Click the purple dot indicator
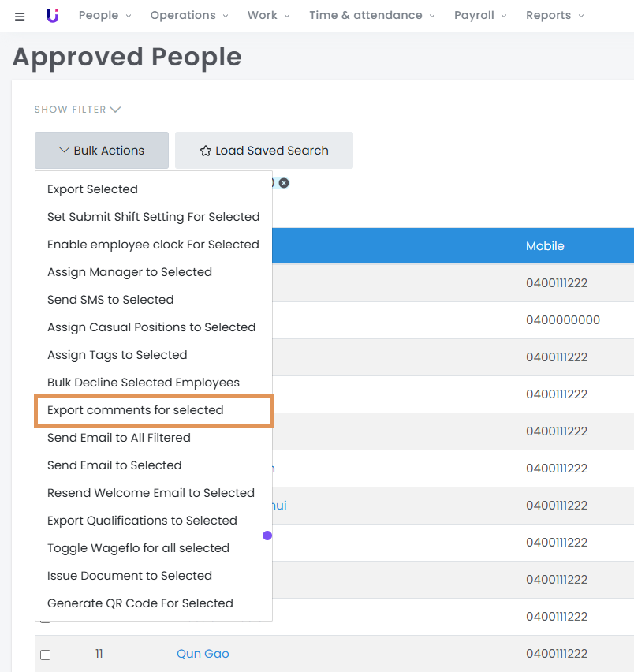 pos(267,536)
